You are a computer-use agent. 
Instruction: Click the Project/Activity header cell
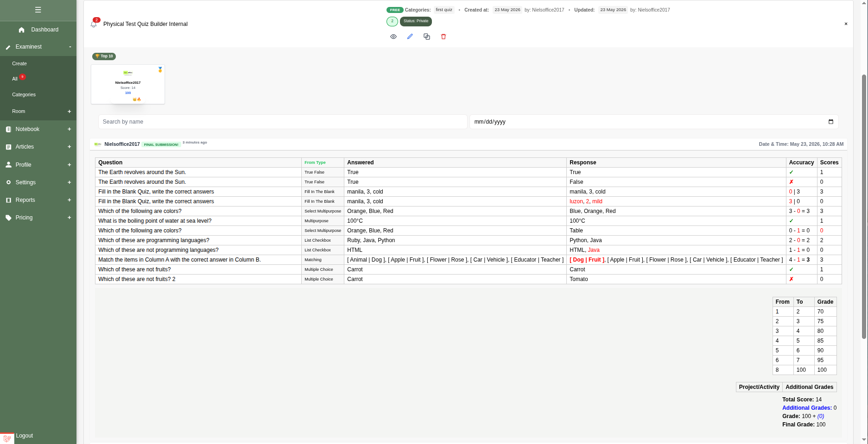pos(759,387)
